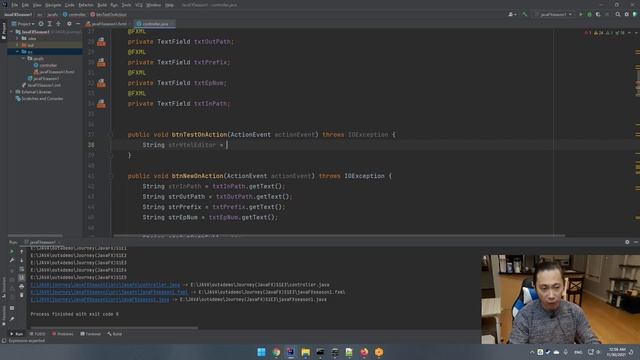Open the Navigate menu
Screen dimensions: 640x360
[x=53, y=5]
